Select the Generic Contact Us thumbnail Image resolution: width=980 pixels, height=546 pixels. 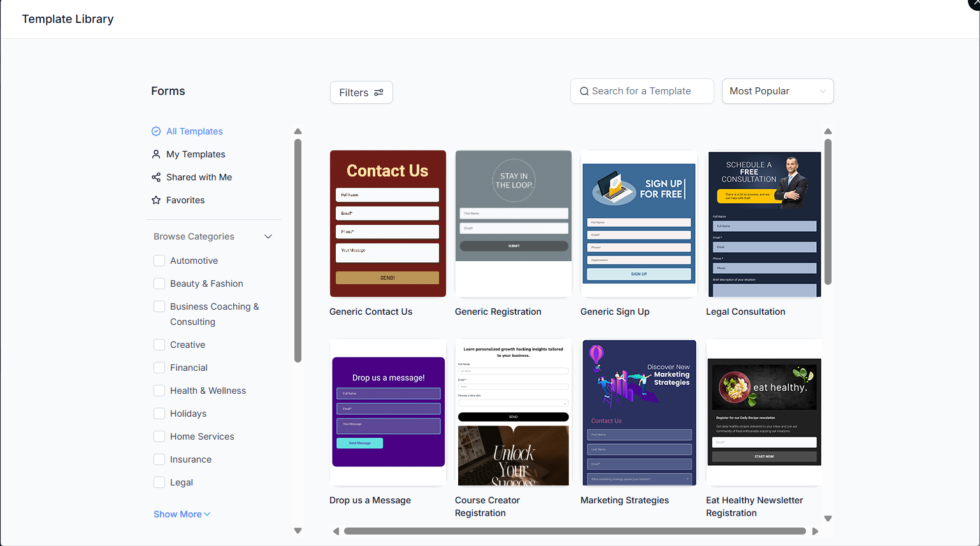coord(387,224)
